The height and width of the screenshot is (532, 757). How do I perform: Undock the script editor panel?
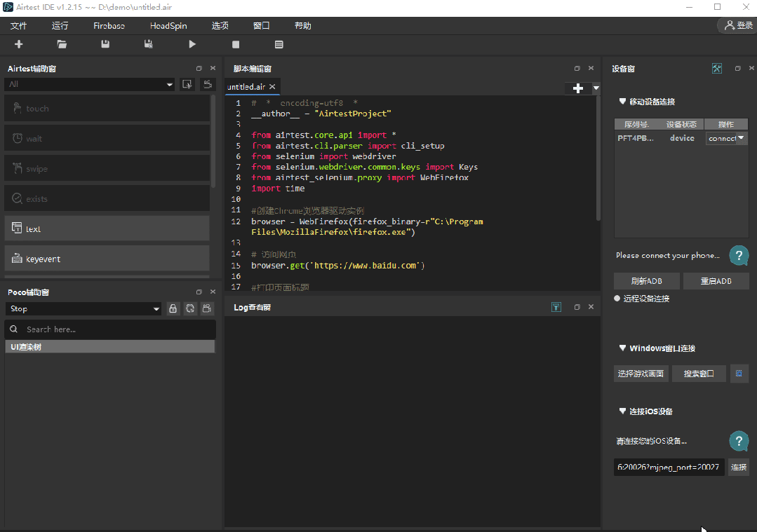577,69
